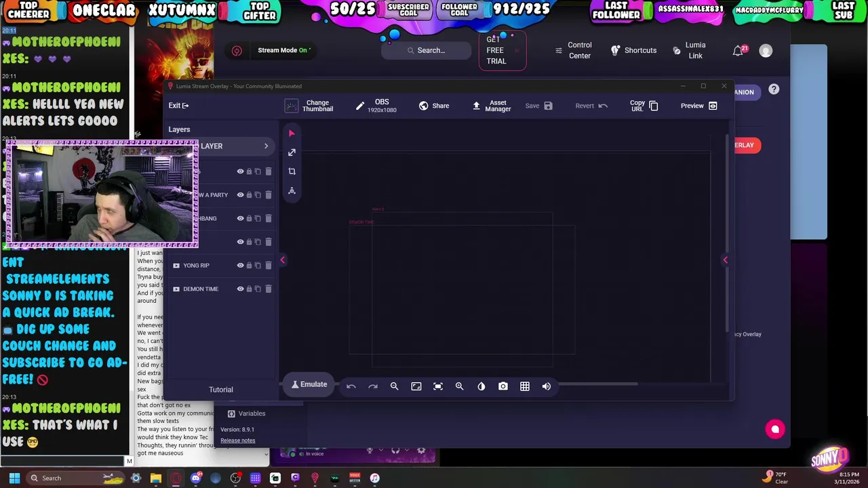
Task: Save the overlay
Action: tap(539, 106)
